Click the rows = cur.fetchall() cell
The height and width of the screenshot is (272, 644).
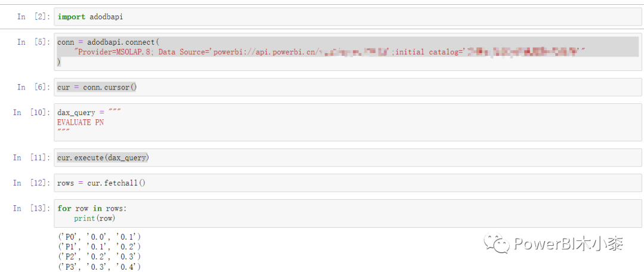348,183
